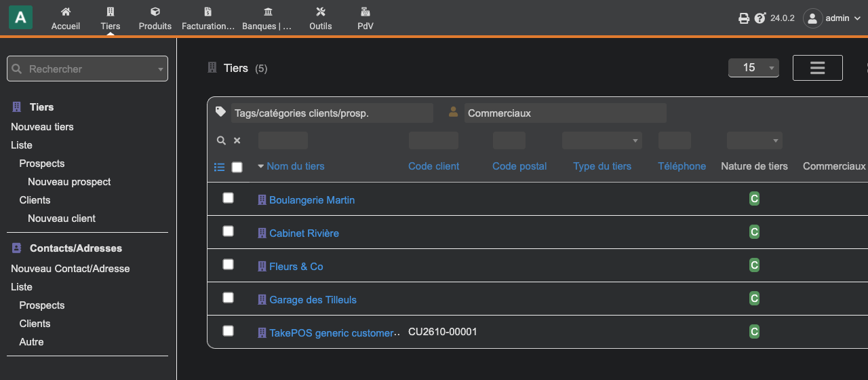Open the Outils tools icon
The width and height of the screenshot is (868, 380).
[x=321, y=12]
